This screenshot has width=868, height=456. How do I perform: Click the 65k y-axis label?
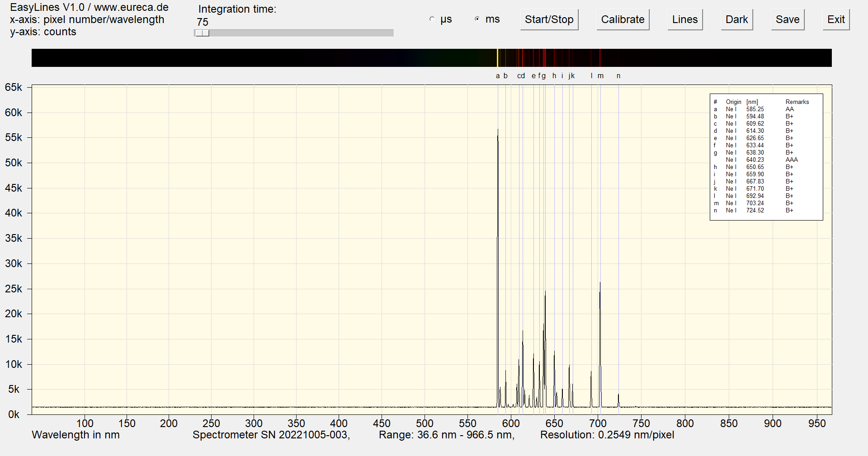pyautogui.click(x=14, y=87)
